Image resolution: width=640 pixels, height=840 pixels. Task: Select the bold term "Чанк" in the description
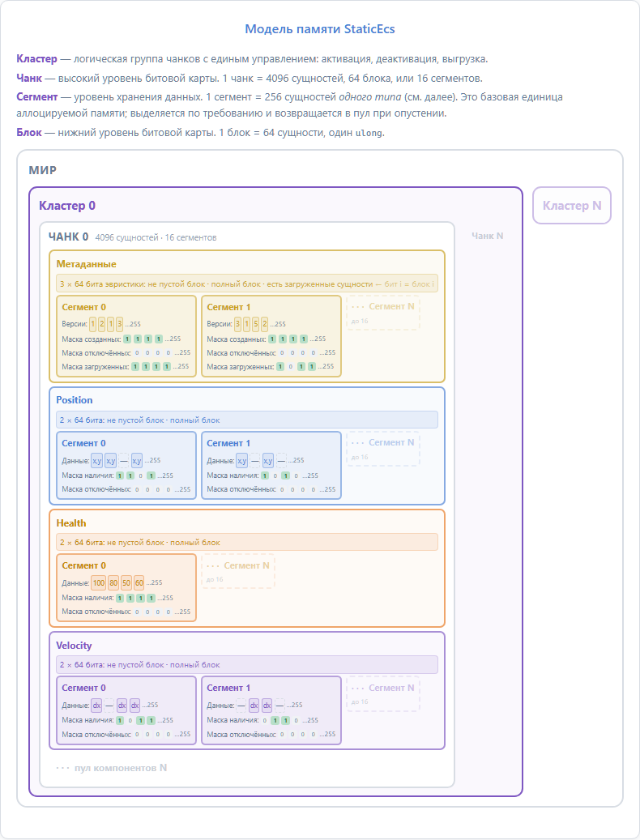(x=29, y=79)
